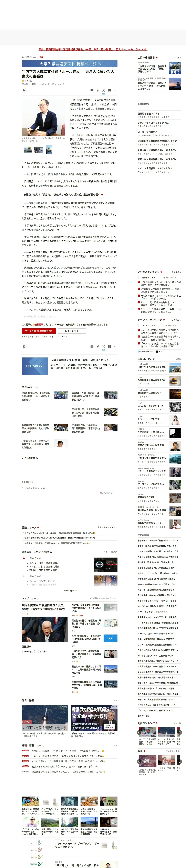This screenshot has height=868, width=186.
Task: Click ニュースの要点へ link
Action: click(110, 552)
